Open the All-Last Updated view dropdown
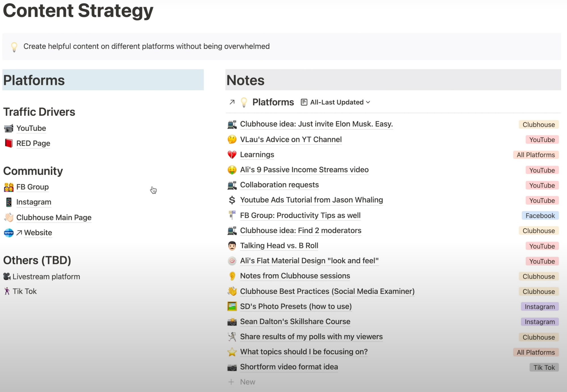Image resolution: width=567 pixels, height=392 pixels. (336, 102)
